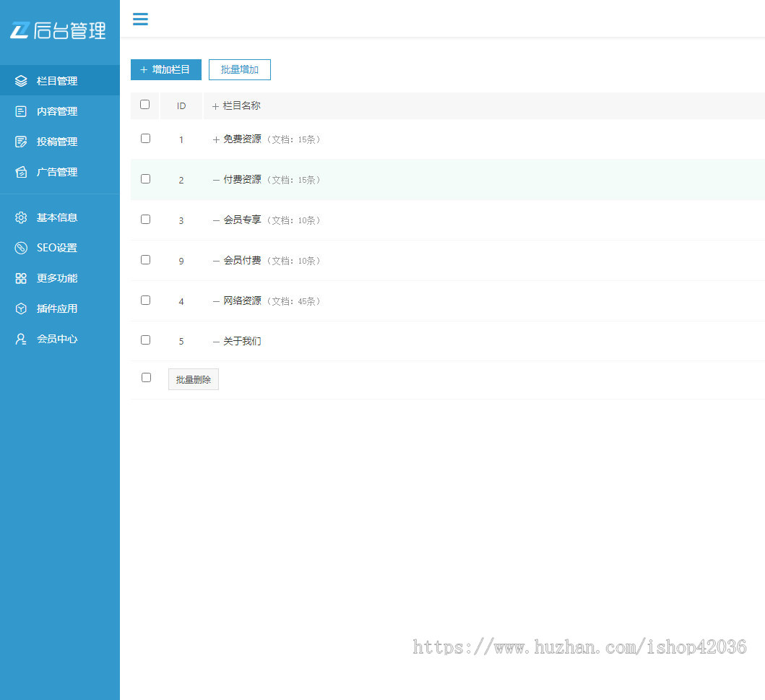Click the 内容管理 document icon
The image size is (765, 700).
pyautogui.click(x=21, y=111)
